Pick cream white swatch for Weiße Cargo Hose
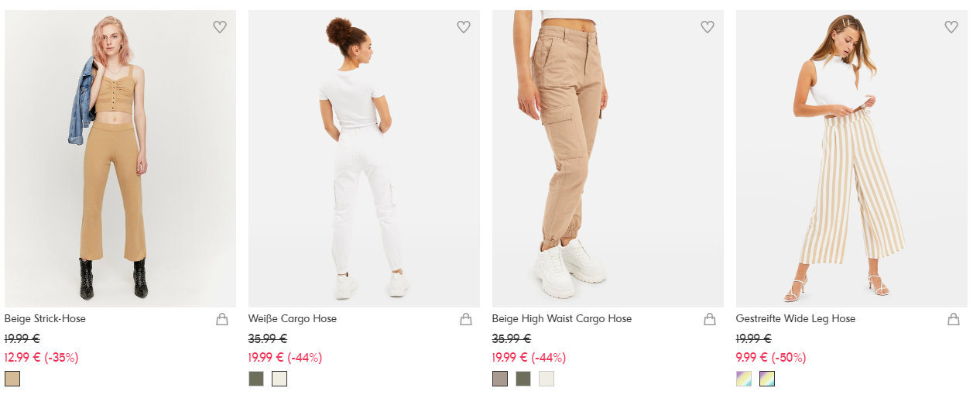The height and width of the screenshot is (412, 980). 279,379
